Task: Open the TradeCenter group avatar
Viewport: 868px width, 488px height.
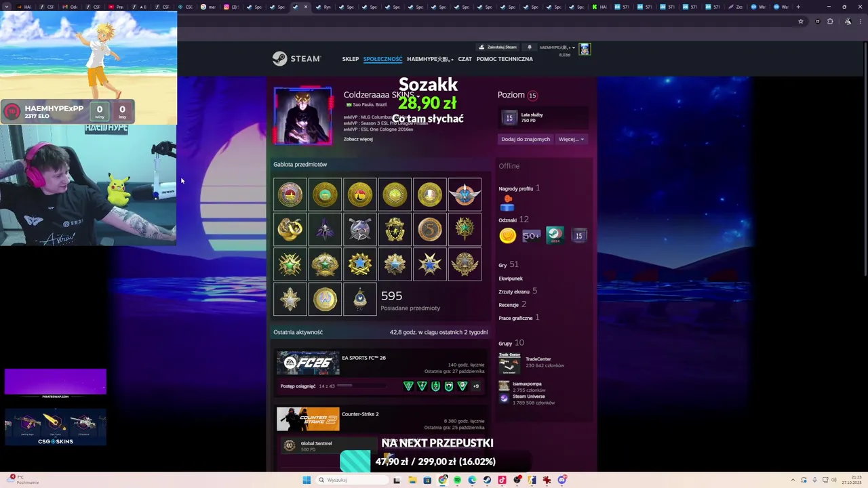Action: pos(510,363)
